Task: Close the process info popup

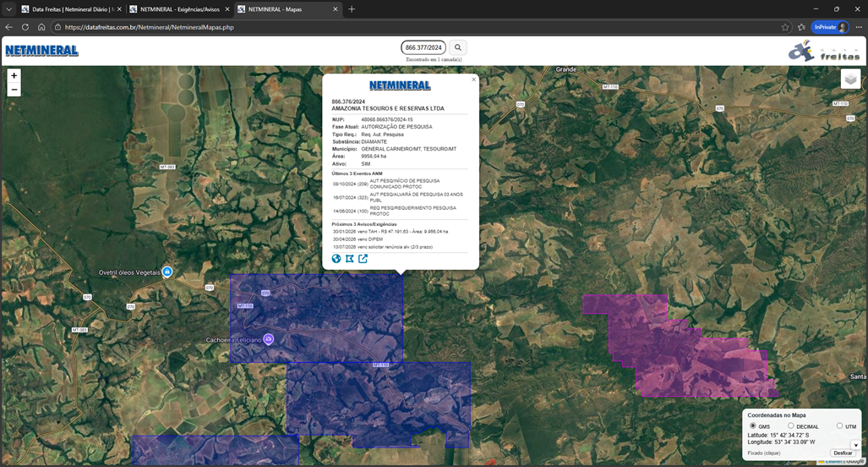Action: pyautogui.click(x=473, y=79)
